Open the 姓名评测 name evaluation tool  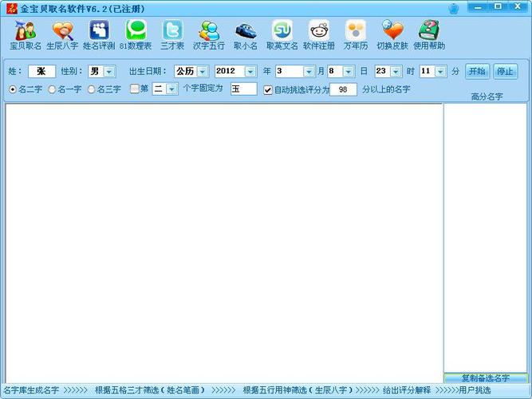click(x=99, y=34)
